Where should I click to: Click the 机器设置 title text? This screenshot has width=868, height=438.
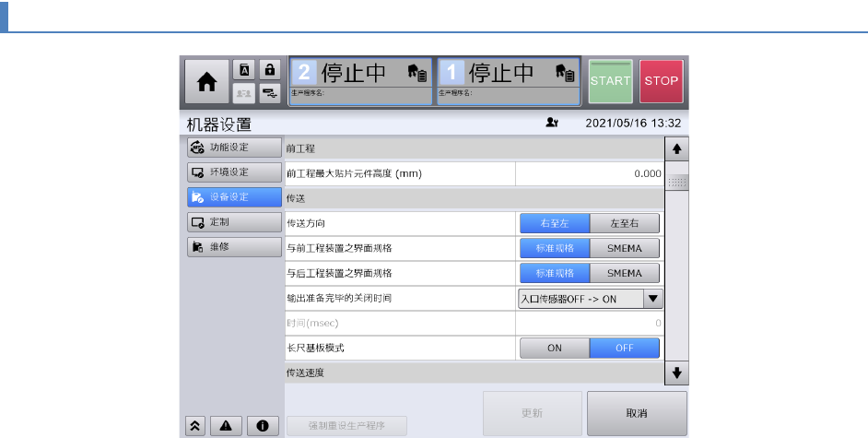(219, 124)
